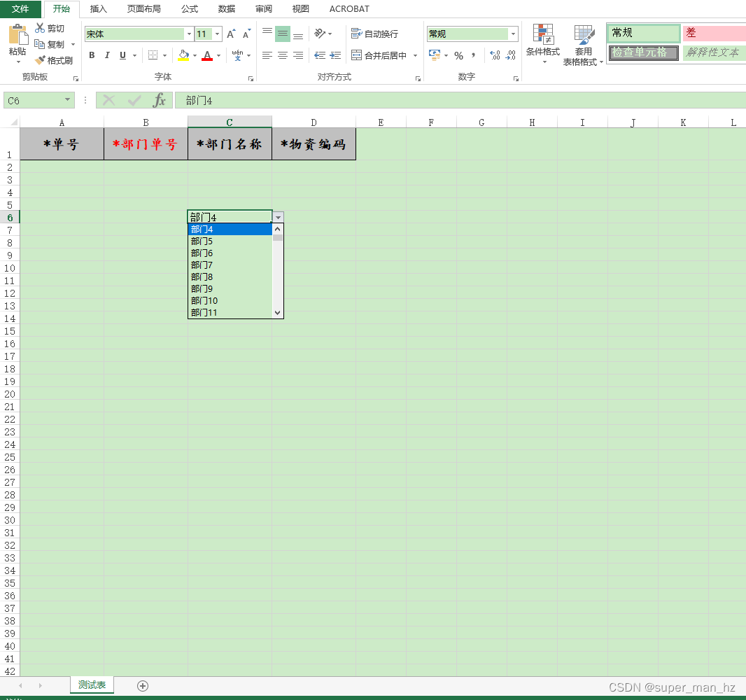The image size is (746, 700).
Task: Apply the accounting number format icon
Action: tap(435, 55)
